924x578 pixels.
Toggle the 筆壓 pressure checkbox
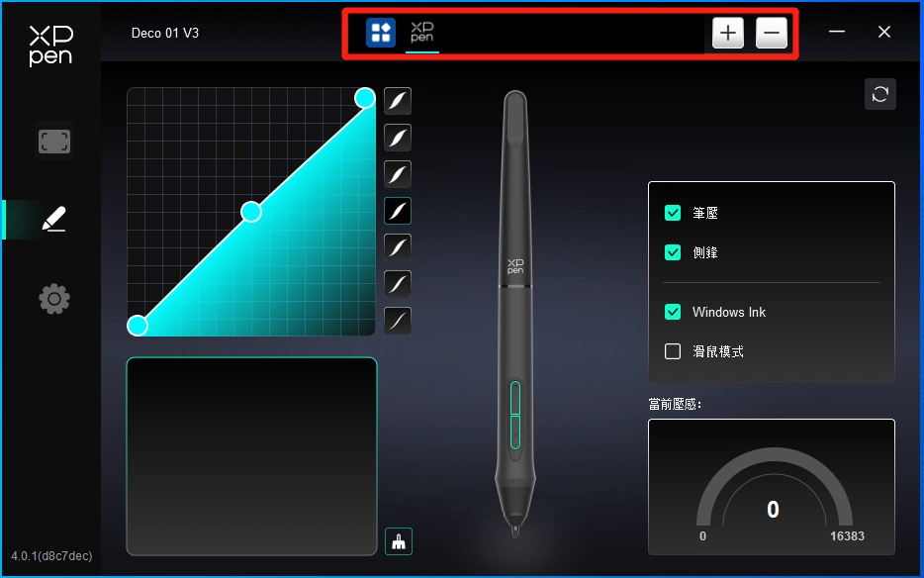tap(673, 213)
